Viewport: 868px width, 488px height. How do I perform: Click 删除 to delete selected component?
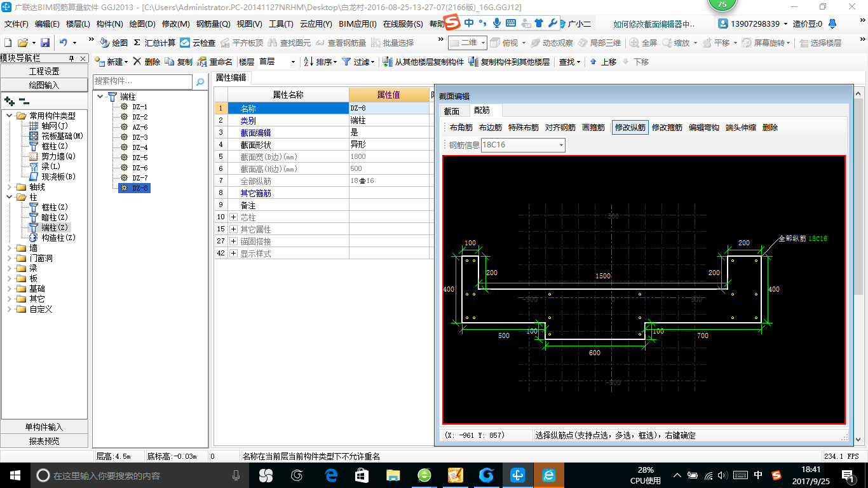point(147,62)
